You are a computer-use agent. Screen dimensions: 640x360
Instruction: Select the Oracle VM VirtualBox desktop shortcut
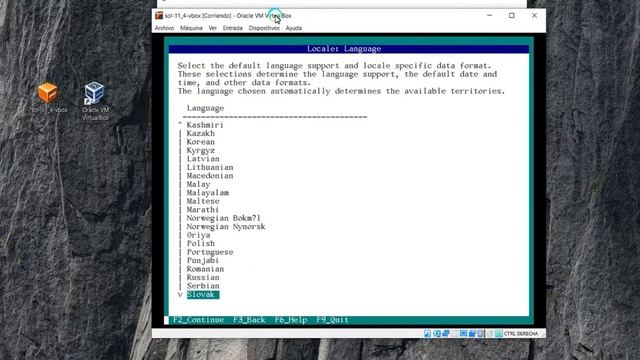95,101
